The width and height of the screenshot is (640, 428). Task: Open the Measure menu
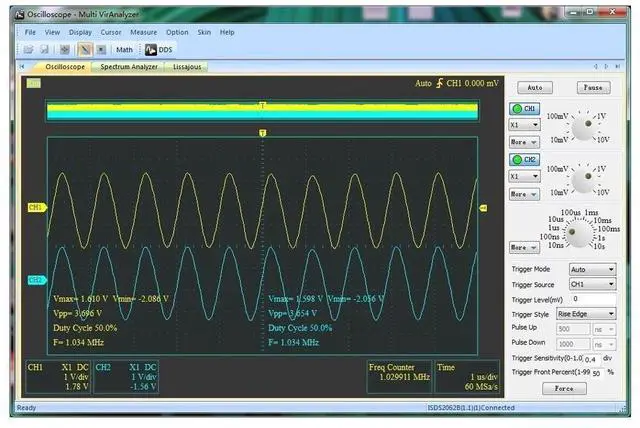(x=143, y=32)
